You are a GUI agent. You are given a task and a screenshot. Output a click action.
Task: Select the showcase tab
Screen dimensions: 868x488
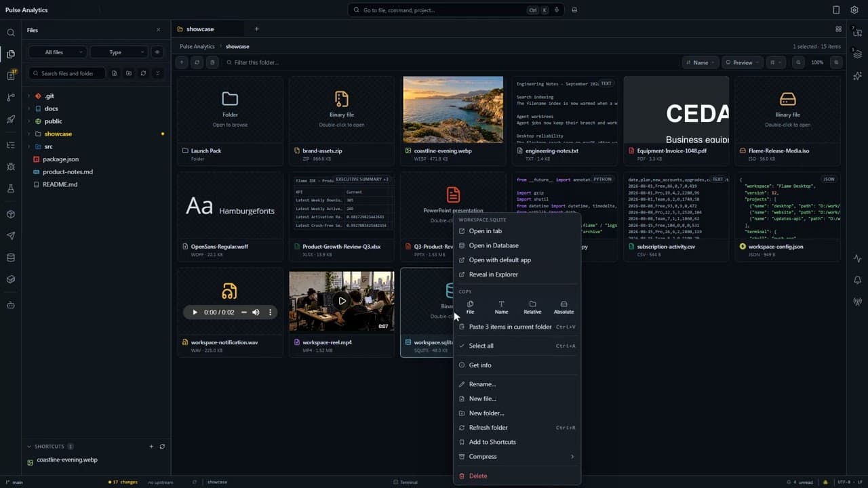click(207, 29)
